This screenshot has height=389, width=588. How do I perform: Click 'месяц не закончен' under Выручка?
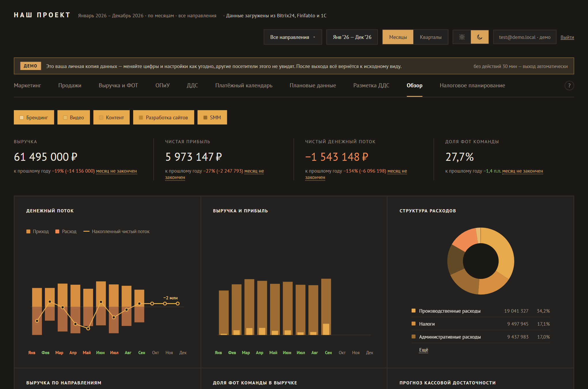(116, 171)
